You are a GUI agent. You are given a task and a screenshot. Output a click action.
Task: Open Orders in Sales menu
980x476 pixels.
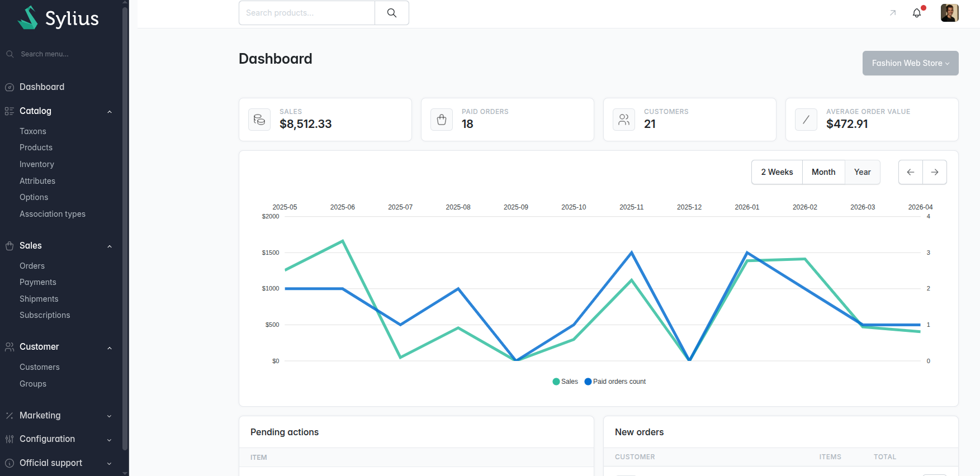(32, 266)
